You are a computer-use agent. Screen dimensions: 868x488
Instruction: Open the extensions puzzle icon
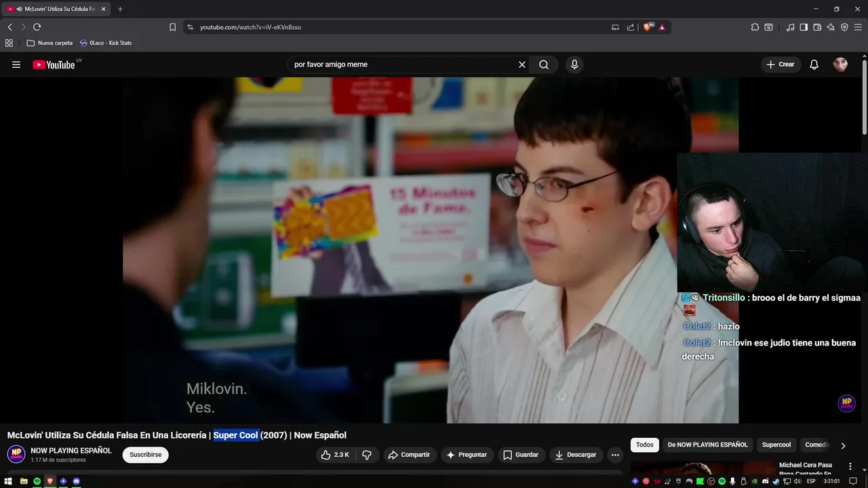755,27
